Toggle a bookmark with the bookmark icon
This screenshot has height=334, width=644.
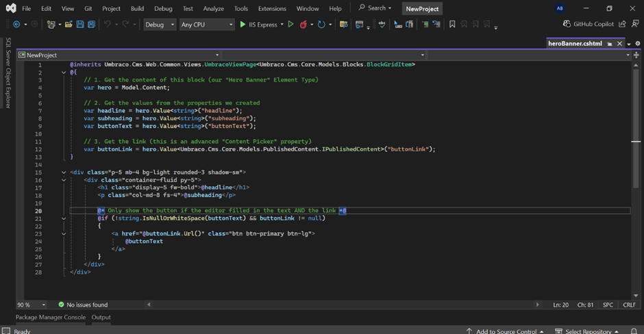coord(452,25)
